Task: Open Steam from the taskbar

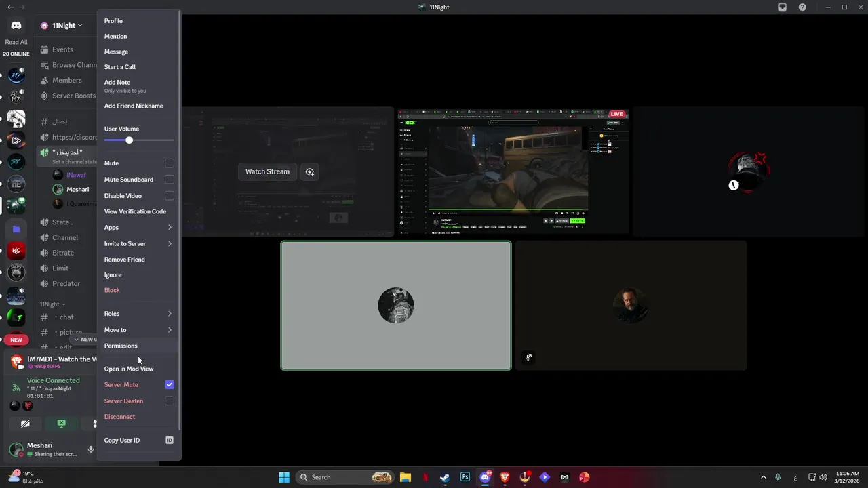Action: pyautogui.click(x=444, y=477)
